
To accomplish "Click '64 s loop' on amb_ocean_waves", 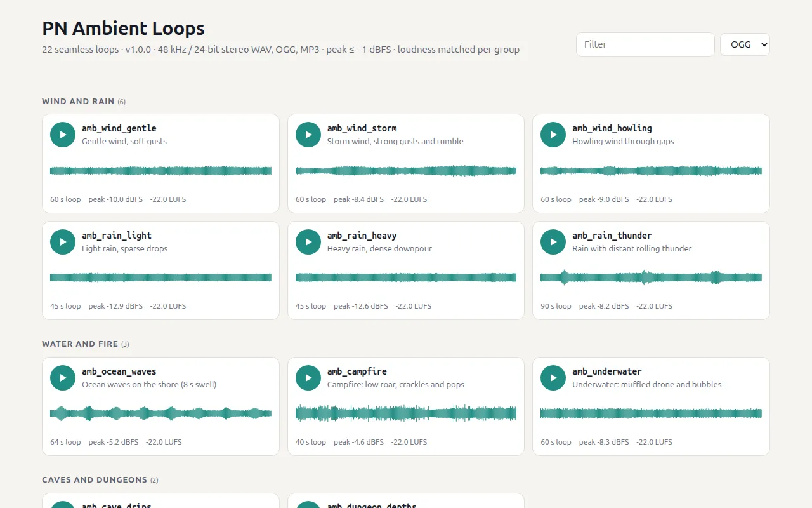I will (65, 442).
